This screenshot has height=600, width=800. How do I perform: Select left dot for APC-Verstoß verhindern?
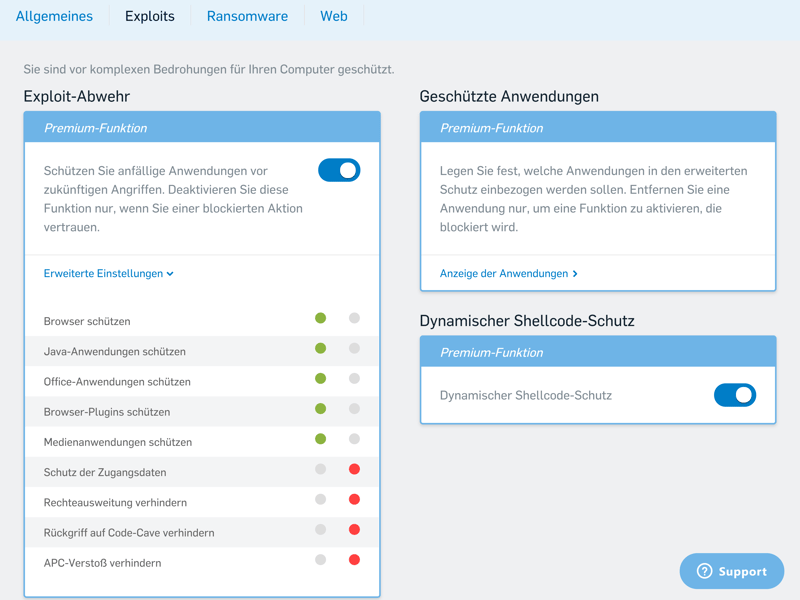pos(321,560)
